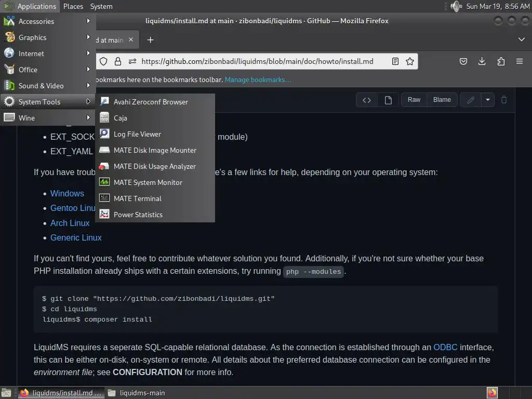Open the Applications menu in the panel
The image size is (532, 399).
pyautogui.click(x=31, y=6)
